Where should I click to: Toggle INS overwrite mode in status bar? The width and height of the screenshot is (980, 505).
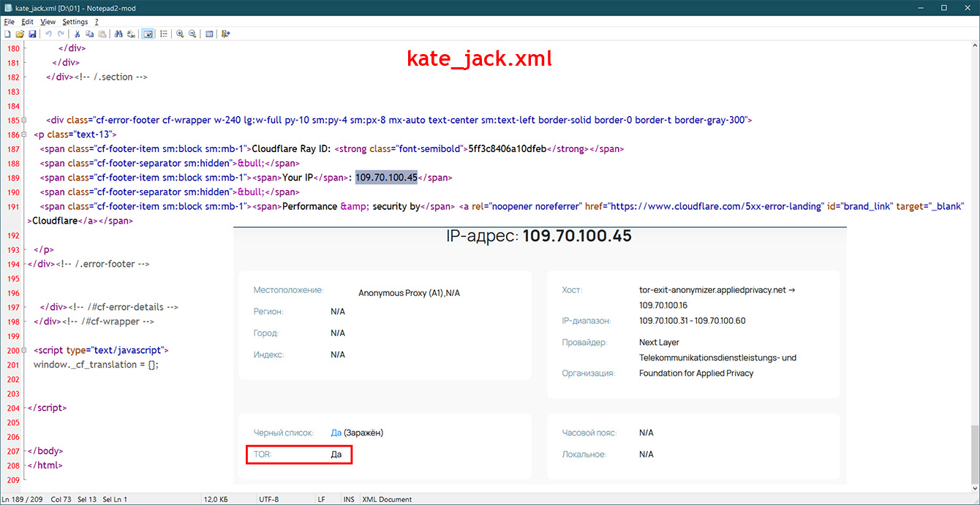click(x=348, y=499)
